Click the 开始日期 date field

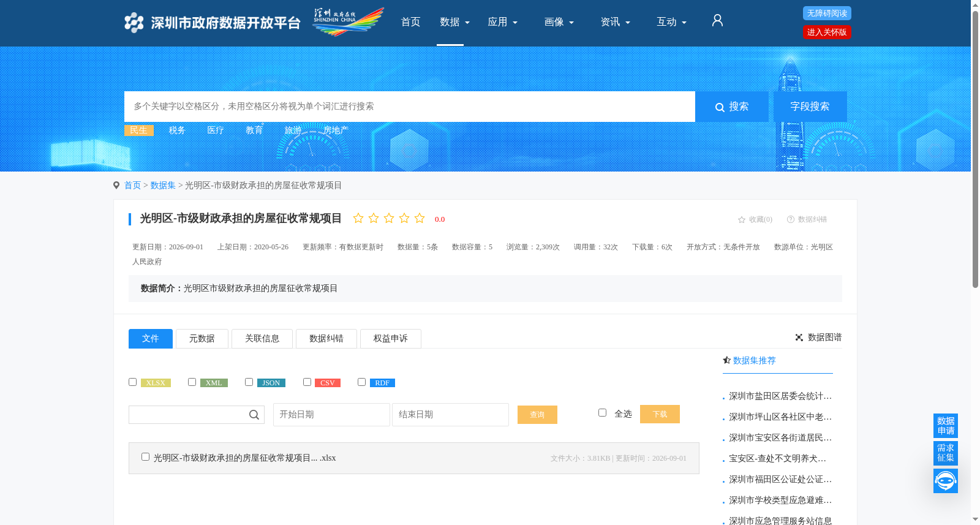coord(331,415)
